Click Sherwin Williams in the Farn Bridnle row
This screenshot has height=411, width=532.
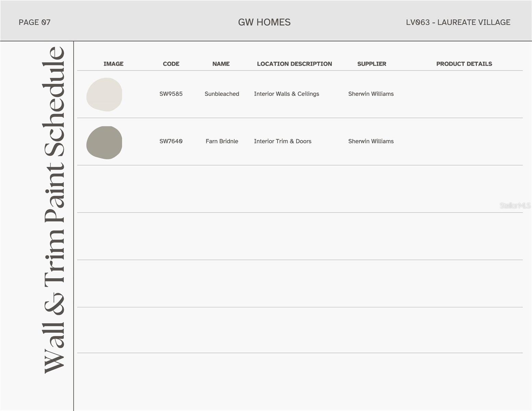[x=371, y=141]
